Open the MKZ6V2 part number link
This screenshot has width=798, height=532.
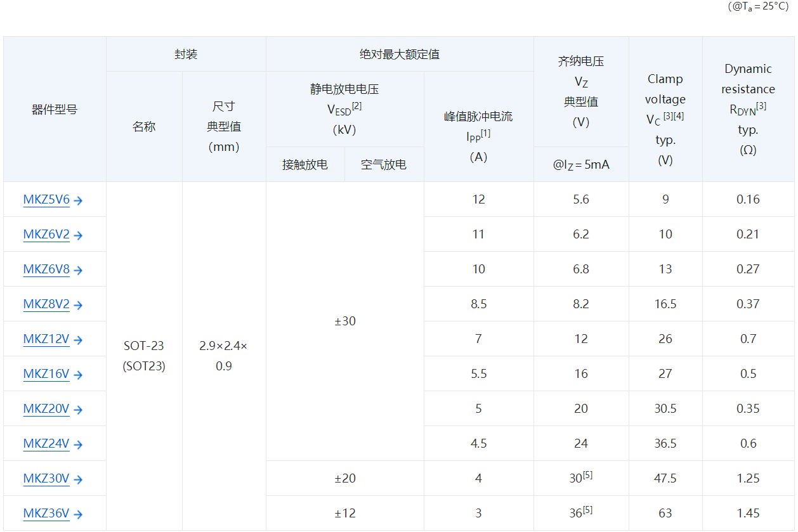tap(46, 235)
